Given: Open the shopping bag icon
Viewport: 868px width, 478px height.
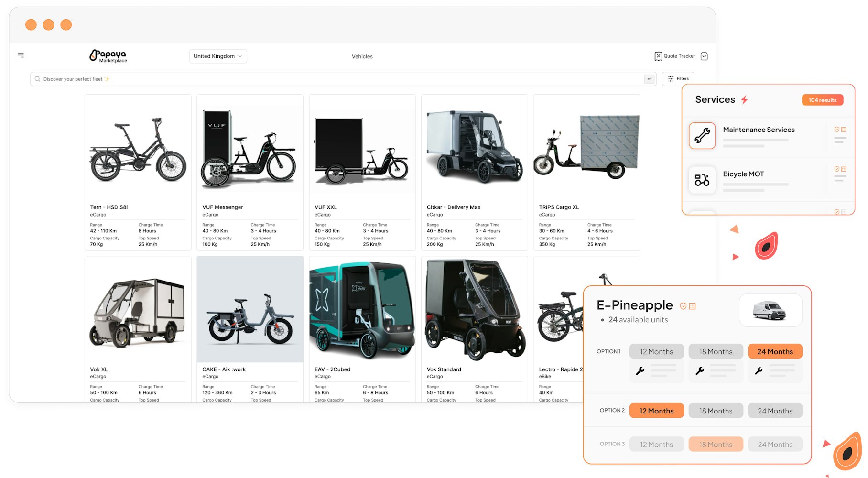Looking at the screenshot, I should click(x=704, y=56).
